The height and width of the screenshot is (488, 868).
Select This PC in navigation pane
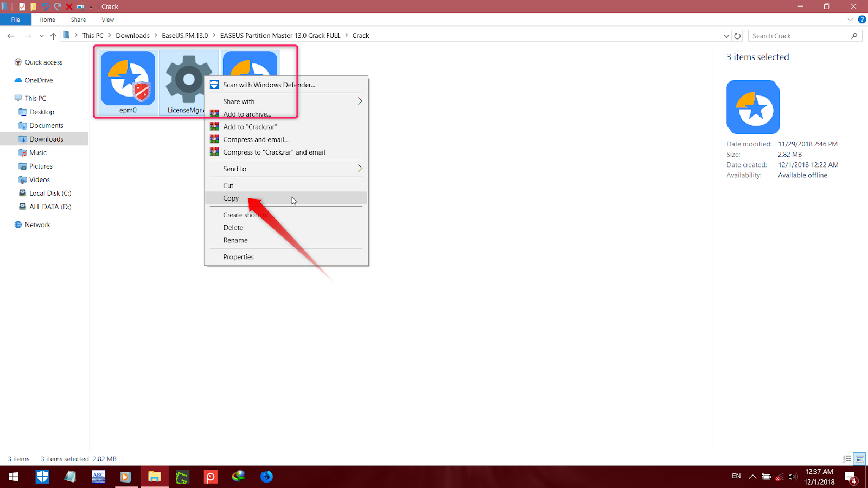pos(35,98)
